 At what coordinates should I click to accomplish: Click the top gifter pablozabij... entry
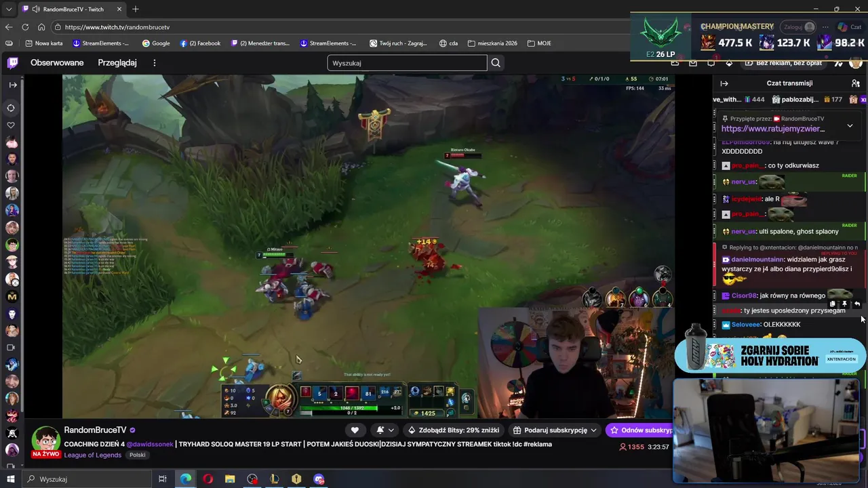coord(807,100)
